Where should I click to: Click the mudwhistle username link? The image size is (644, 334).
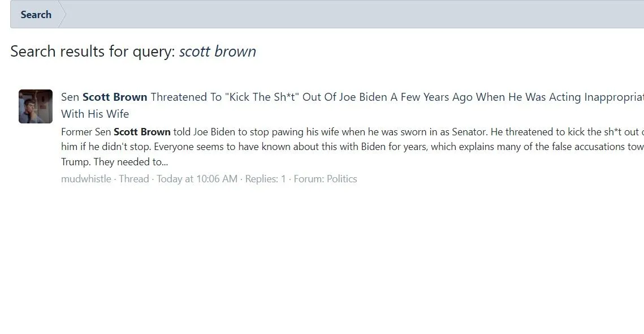[86, 179]
